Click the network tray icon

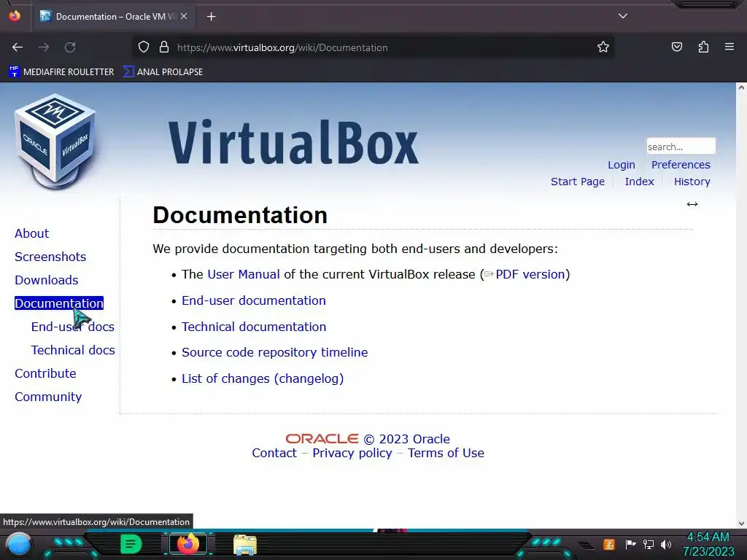pos(649,544)
